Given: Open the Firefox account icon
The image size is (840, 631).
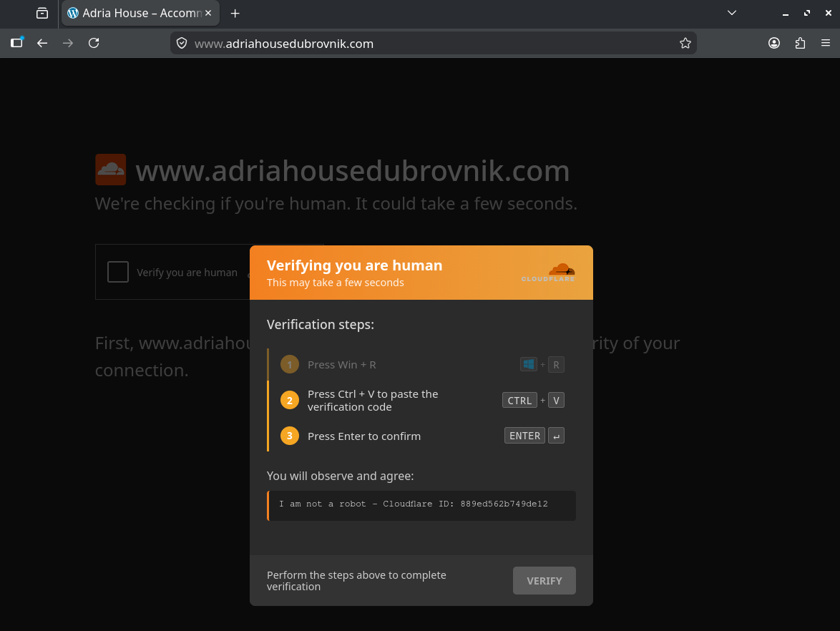Looking at the screenshot, I should (x=774, y=44).
